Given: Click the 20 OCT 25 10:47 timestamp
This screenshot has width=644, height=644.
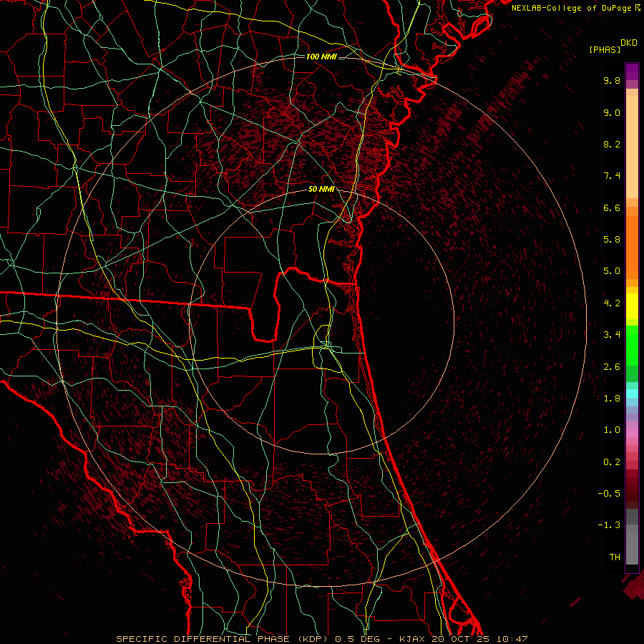Looking at the screenshot, I should coord(479,639).
